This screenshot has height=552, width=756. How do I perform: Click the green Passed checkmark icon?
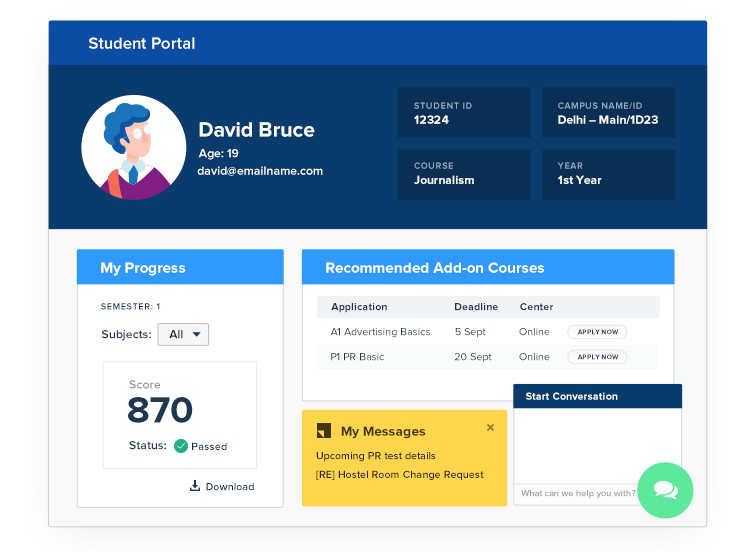tap(181, 446)
